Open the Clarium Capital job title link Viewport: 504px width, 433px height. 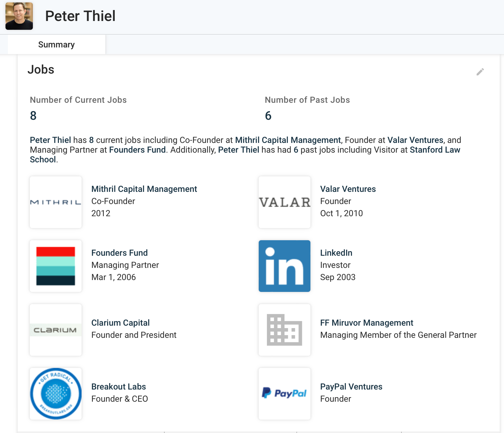click(120, 323)
